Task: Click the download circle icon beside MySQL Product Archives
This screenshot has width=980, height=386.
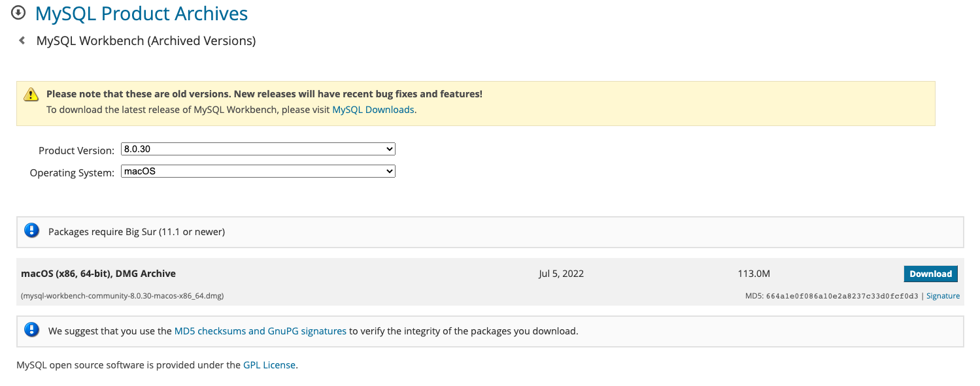Action: click(18, 12)
